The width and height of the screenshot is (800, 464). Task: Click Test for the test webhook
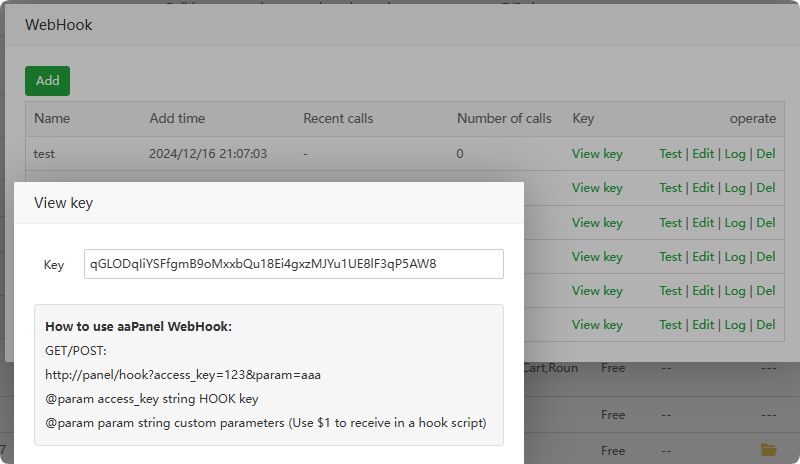[670, 154]
